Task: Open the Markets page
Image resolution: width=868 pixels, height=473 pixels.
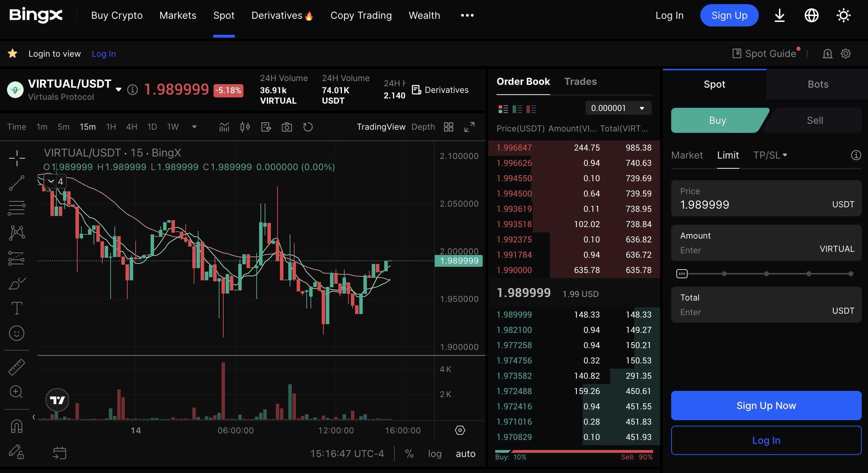Action: (178, 15)
